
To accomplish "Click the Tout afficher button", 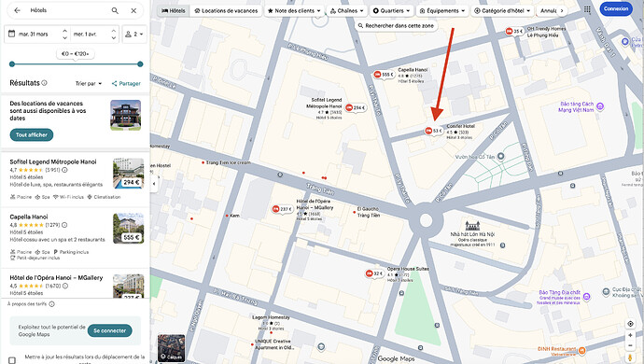I will click(32, 134).
